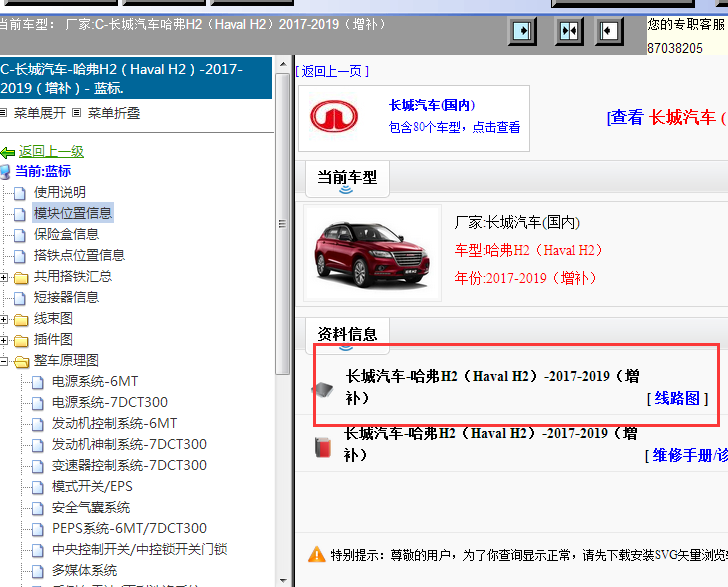Click the tree panel scroll-up arrow
Image resolution: width=728 pixels, height=587 pixels.
click(x=283, y=64)
